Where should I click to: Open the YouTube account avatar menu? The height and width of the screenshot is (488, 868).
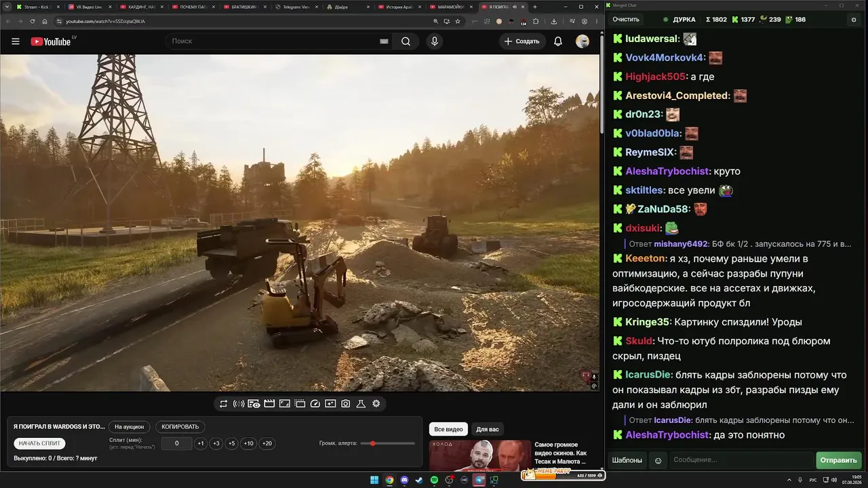pos(583,41)
